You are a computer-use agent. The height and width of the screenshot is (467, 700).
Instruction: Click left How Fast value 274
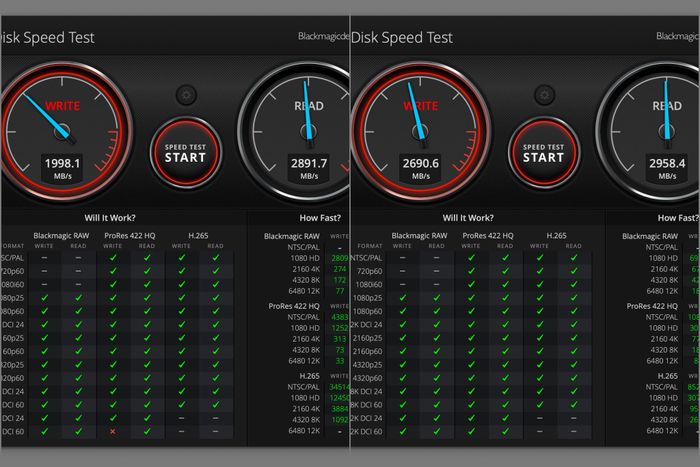click(x=340, y=269)
